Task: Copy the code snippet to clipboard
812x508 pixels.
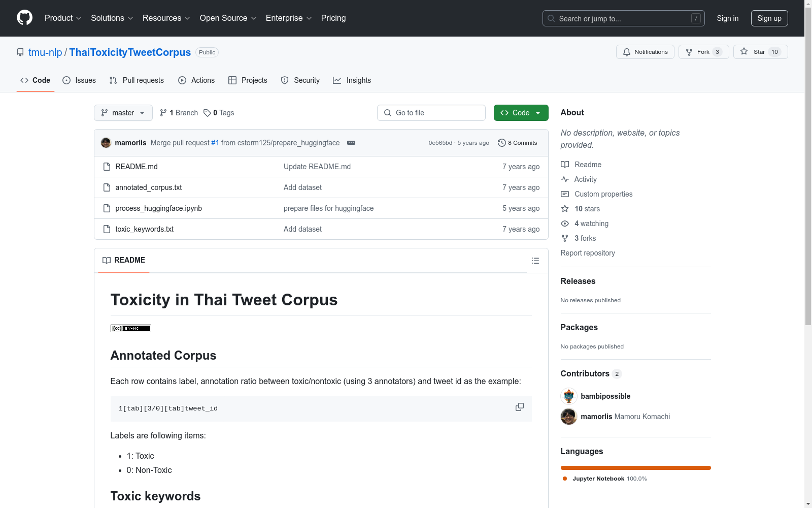Action: click(x=520, y=407)
